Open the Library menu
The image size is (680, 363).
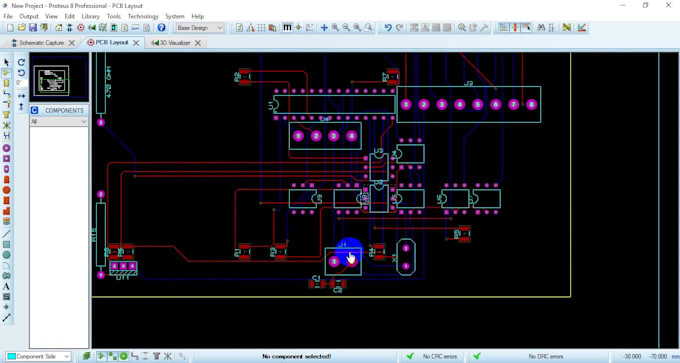(x=90, y=16)
